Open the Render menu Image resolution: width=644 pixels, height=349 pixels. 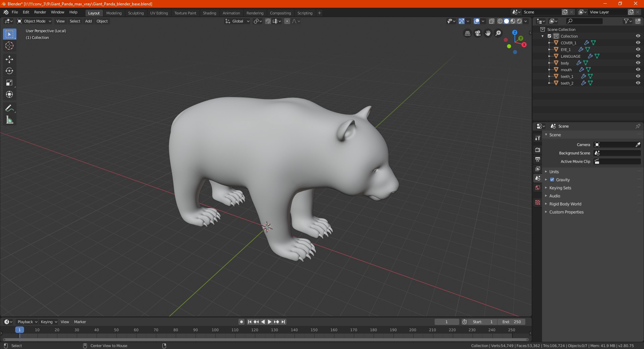click(x=40, y=12)
